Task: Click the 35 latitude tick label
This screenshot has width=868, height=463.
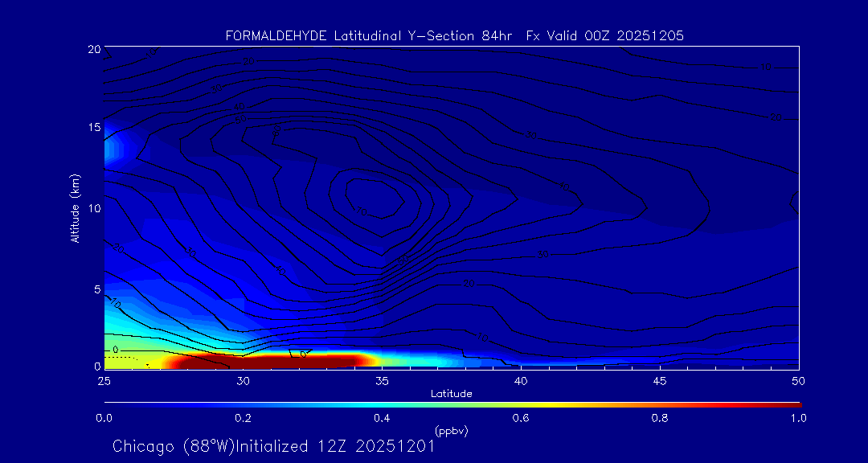Action: pos(382,380)
